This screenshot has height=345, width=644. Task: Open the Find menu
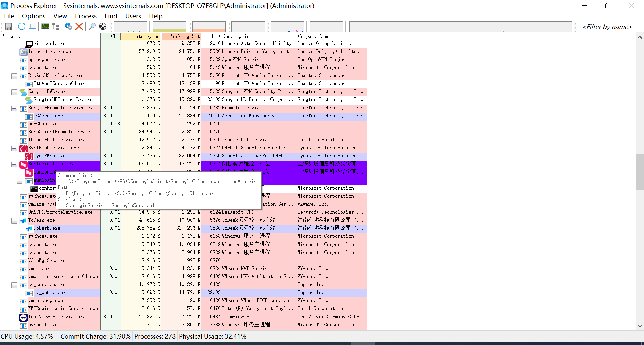point(111,16)
